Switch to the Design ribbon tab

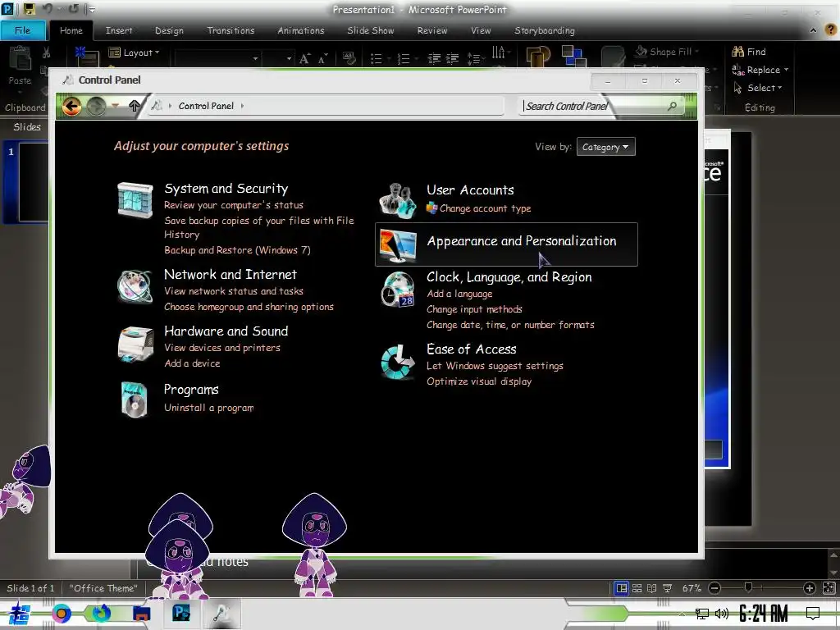169,30
